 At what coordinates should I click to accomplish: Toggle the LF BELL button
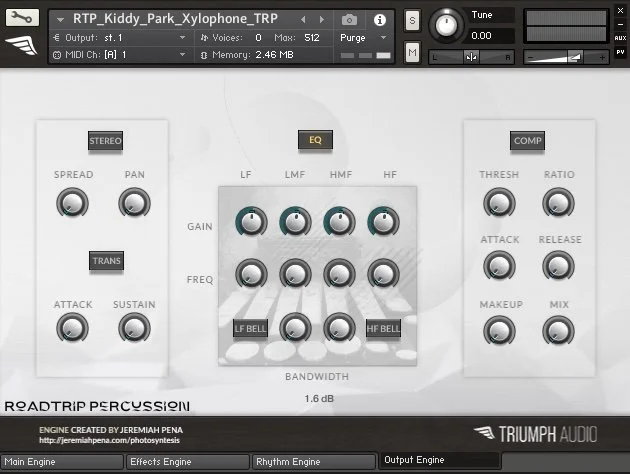pos(250,329)
